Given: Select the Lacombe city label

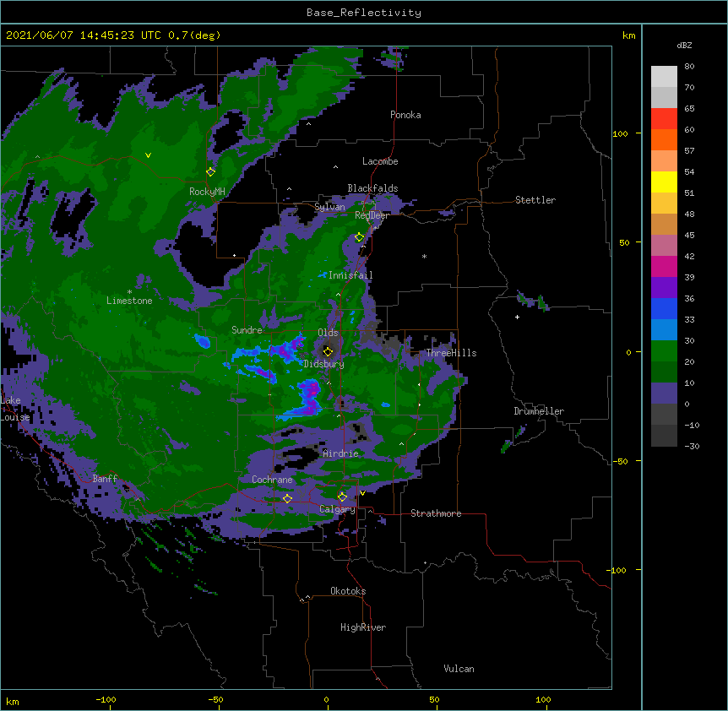Looking at the screenshot, I should click(x=380, y=161).
